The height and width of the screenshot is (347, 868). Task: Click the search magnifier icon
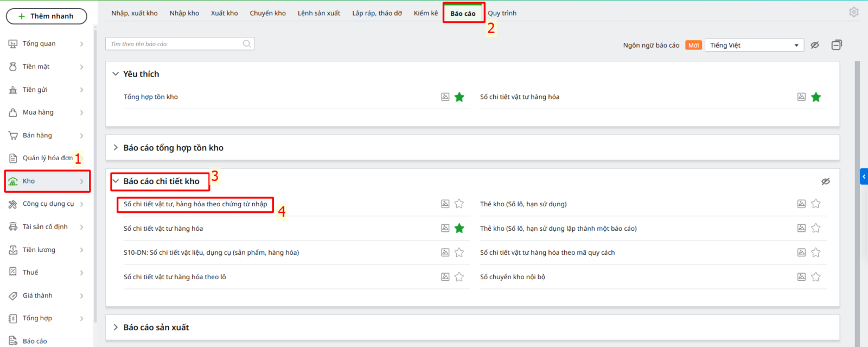(247, 44)
